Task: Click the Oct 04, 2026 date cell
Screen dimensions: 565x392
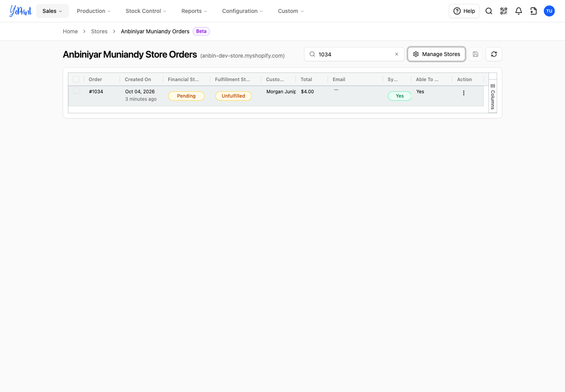Action: [x=140, y=91]
